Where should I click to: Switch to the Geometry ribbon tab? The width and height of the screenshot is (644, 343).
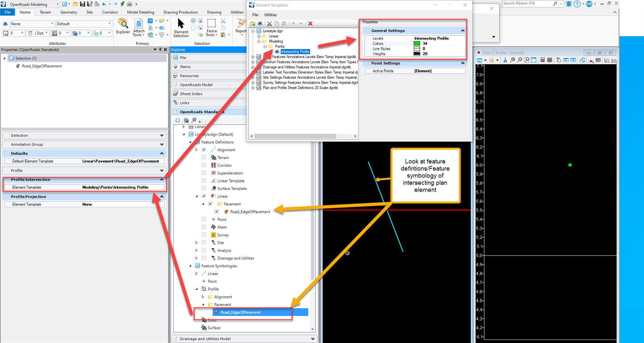coord(68,12)
